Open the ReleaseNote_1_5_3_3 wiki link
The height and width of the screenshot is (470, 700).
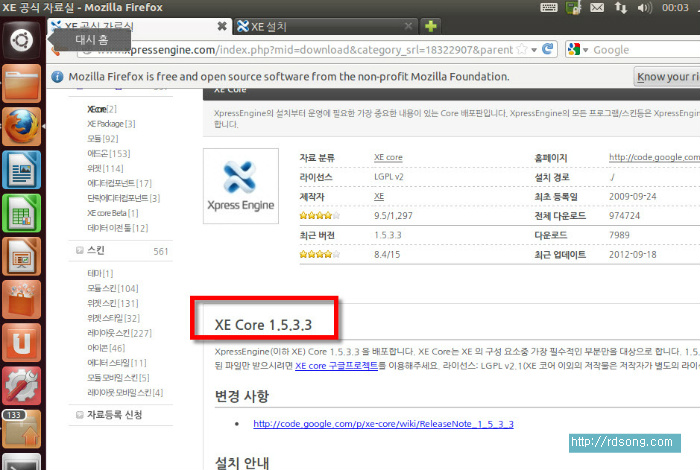383,424
